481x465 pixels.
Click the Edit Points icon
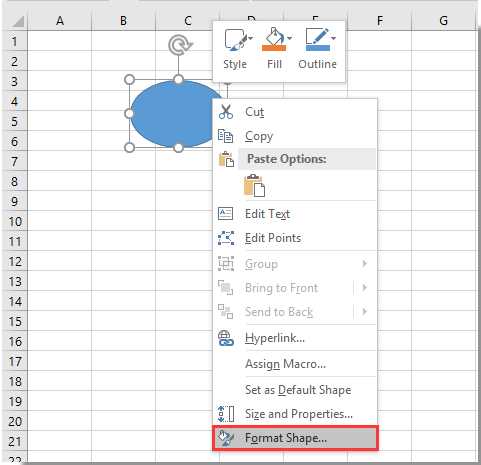click(226, 238)
